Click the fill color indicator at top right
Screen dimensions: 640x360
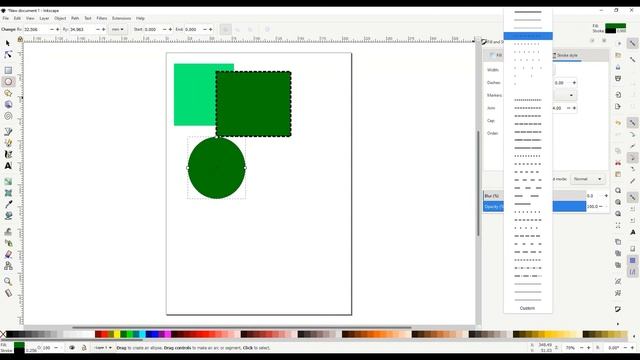point(616,26)
